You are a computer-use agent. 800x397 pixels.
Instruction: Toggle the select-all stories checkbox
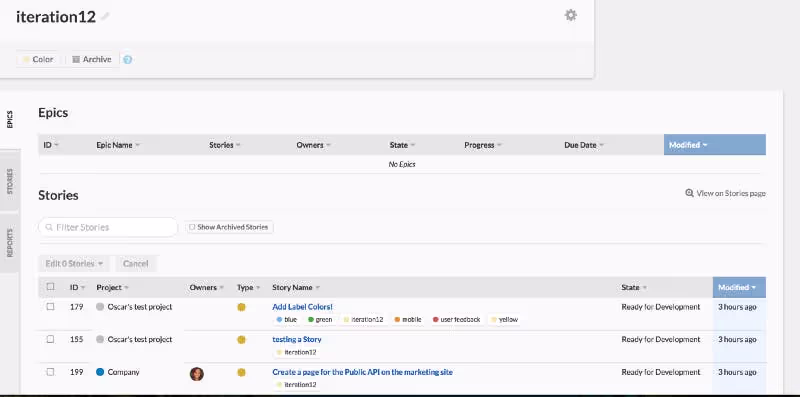click(50, 287)
